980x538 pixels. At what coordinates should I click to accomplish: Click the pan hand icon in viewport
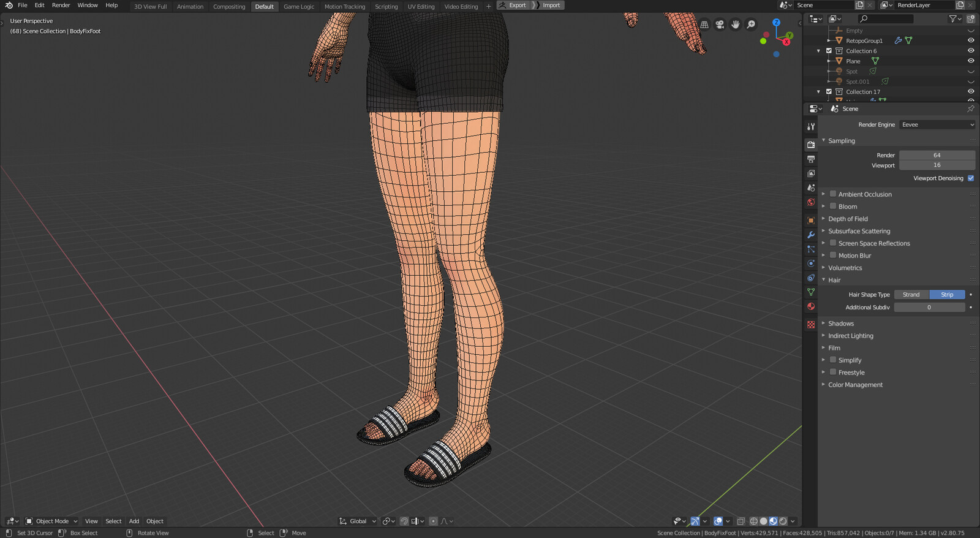[735, 25]
